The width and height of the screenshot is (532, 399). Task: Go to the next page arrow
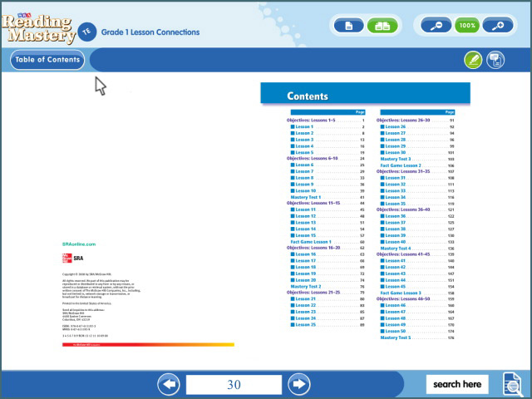(298, 384)
